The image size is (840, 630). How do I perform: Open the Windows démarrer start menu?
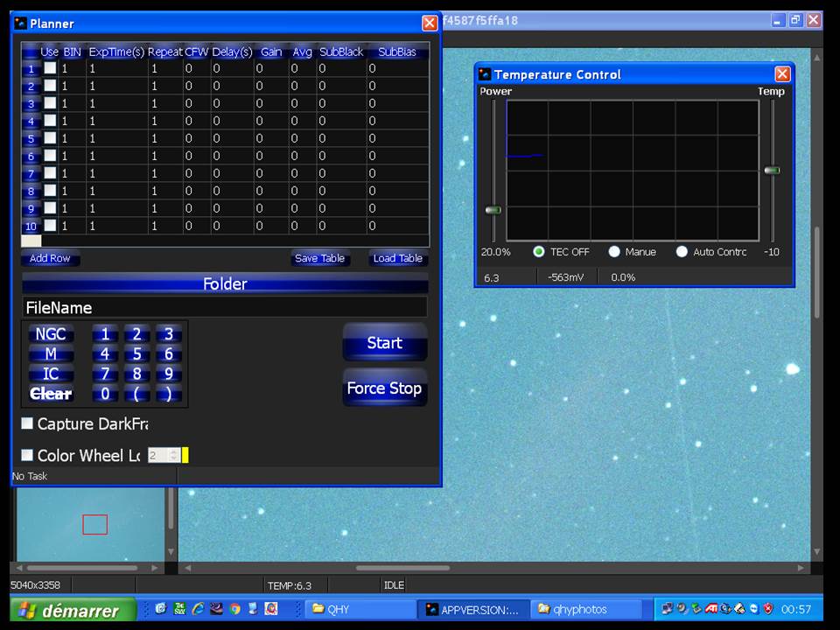click(73, 609)
